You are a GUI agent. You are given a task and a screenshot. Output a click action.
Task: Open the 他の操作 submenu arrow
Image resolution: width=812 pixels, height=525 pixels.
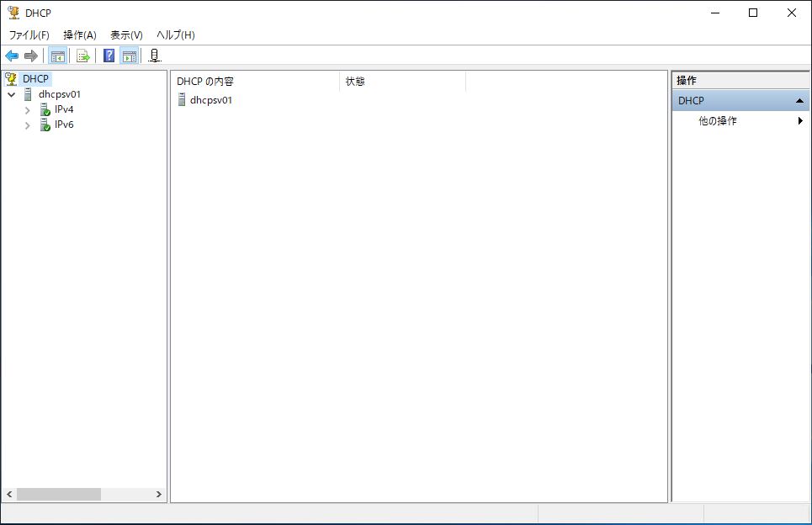801,120
